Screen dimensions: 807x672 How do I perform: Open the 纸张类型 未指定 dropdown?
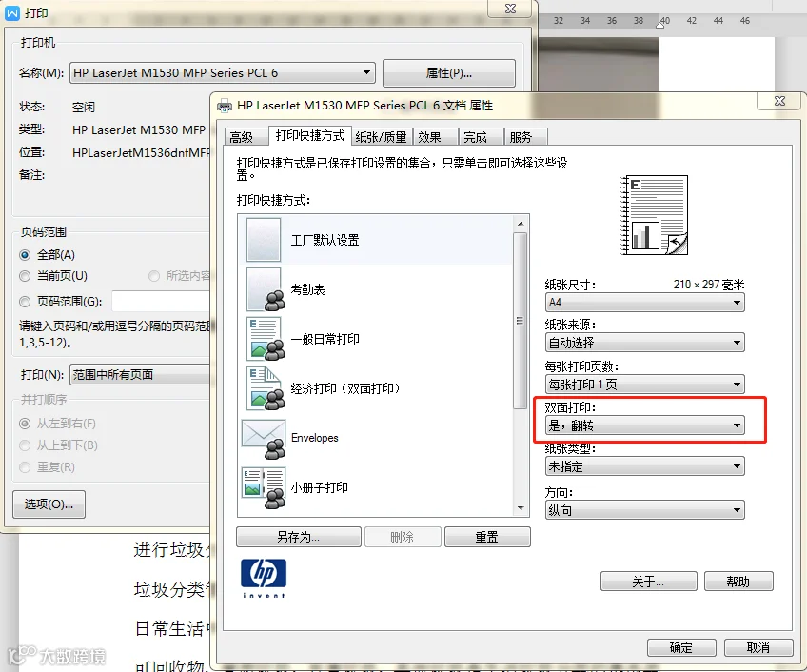(x=644, y=466)
